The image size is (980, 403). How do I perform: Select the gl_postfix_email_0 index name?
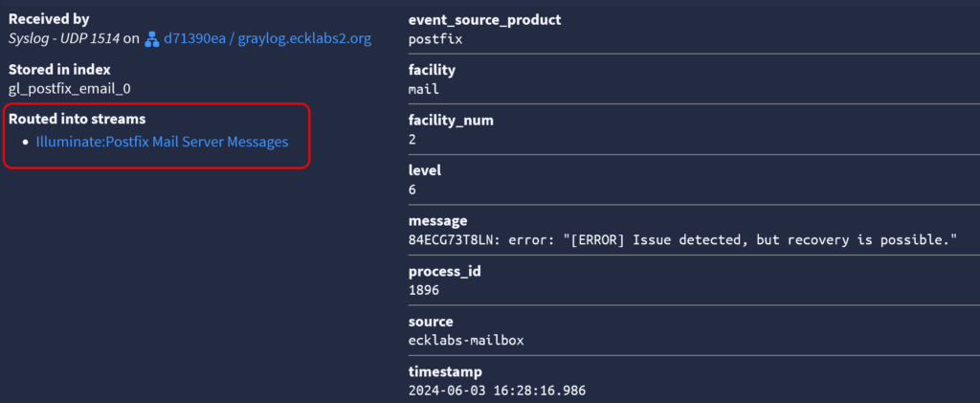click(69, 88)
